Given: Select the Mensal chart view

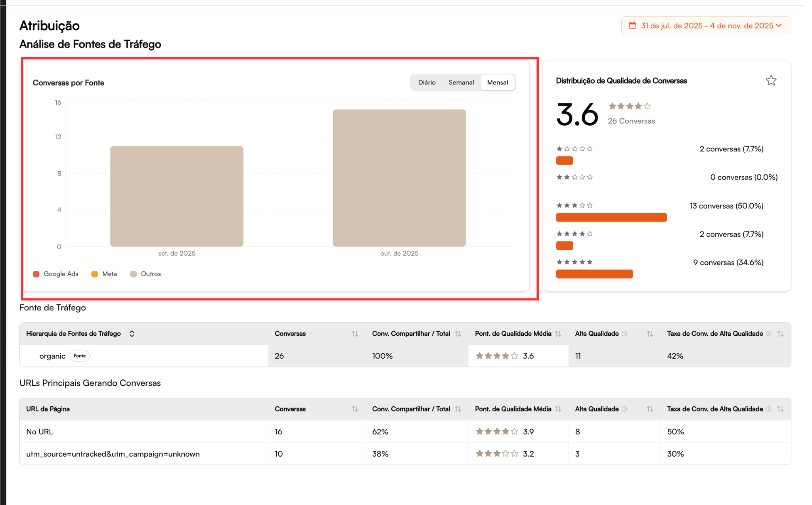Looking at the screenshot, I should [497, 82].
